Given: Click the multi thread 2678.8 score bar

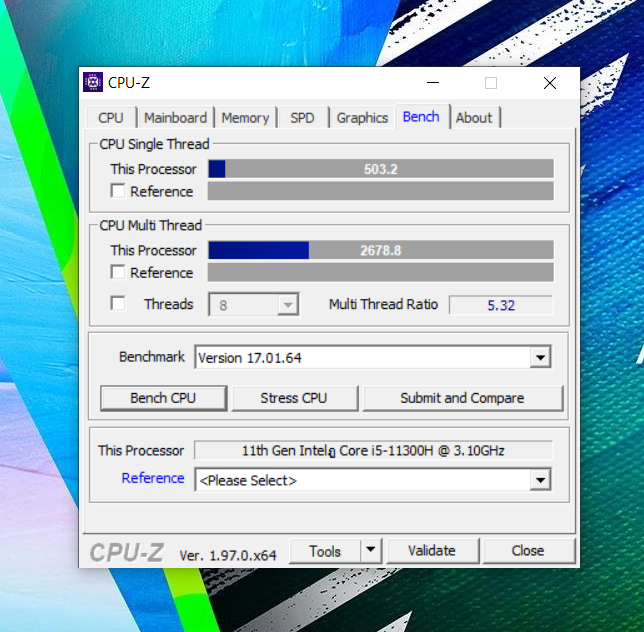Looking at the screenshot, I should (381, 250).
